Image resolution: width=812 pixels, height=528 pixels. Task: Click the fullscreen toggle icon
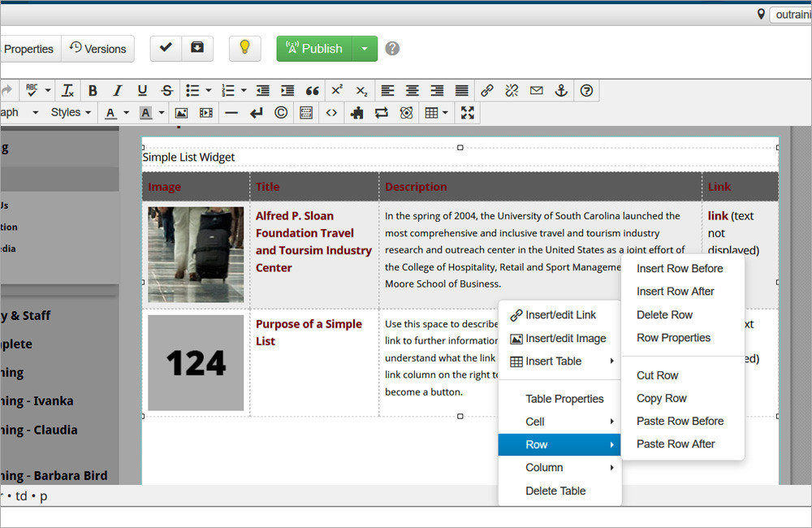point(467,113)
